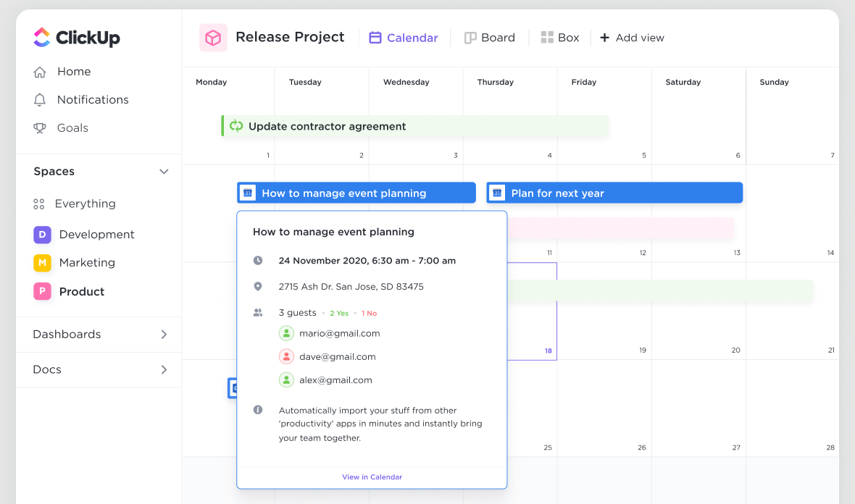Viewport: 855px width, 504px height.
Task: Expand the Dashboards section
Action: 164,335
